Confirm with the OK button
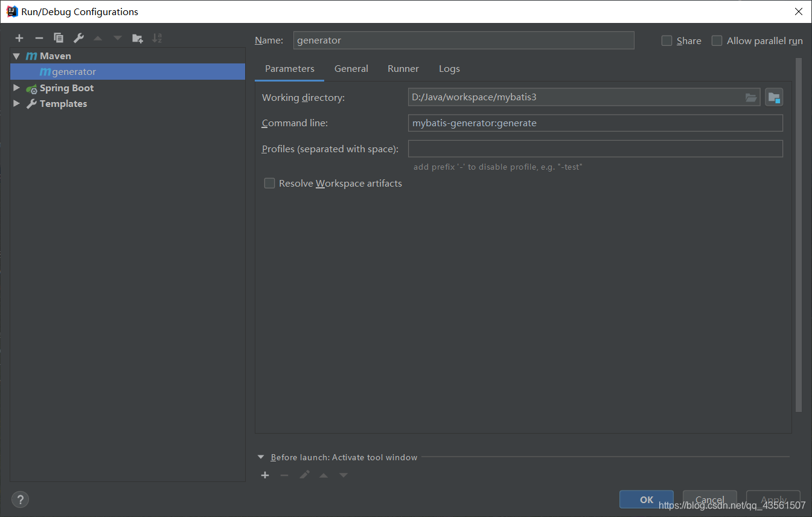 tap(647, 499)
